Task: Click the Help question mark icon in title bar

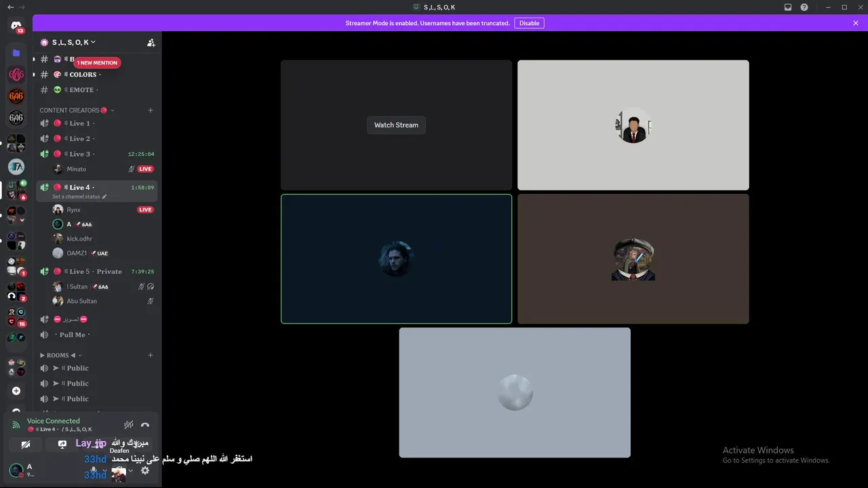Action: click(x=804, y=7)
